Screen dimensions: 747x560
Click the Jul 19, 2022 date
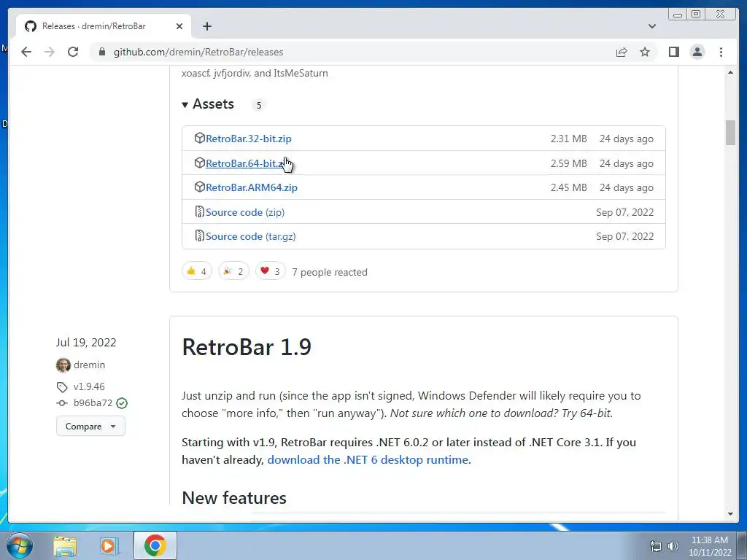[86, 343]
